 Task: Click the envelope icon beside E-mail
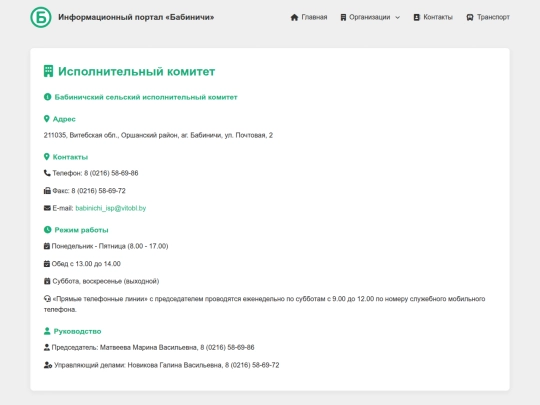[x=47, y=208]
